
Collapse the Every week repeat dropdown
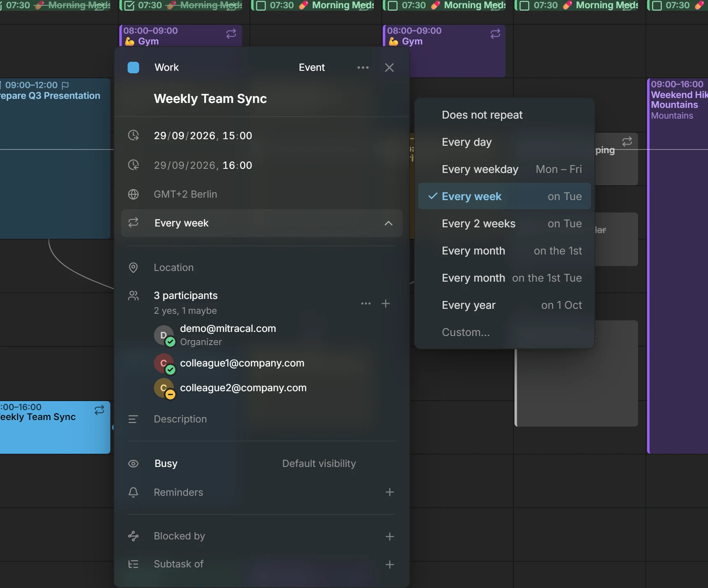[388, 223]
